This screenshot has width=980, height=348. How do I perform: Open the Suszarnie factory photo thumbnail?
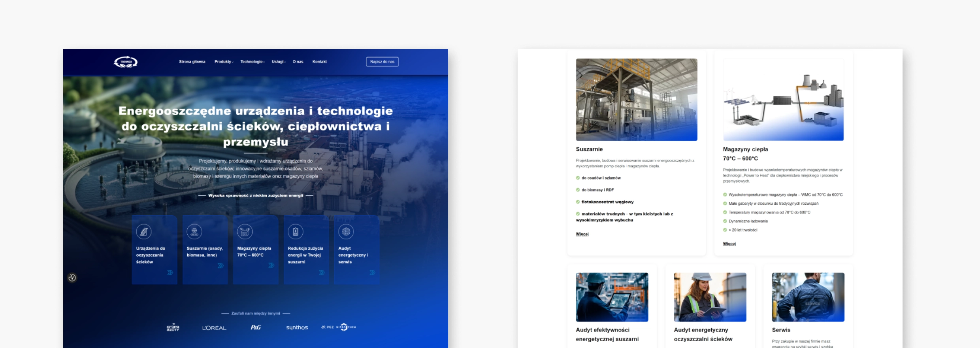tap(637, 100)
